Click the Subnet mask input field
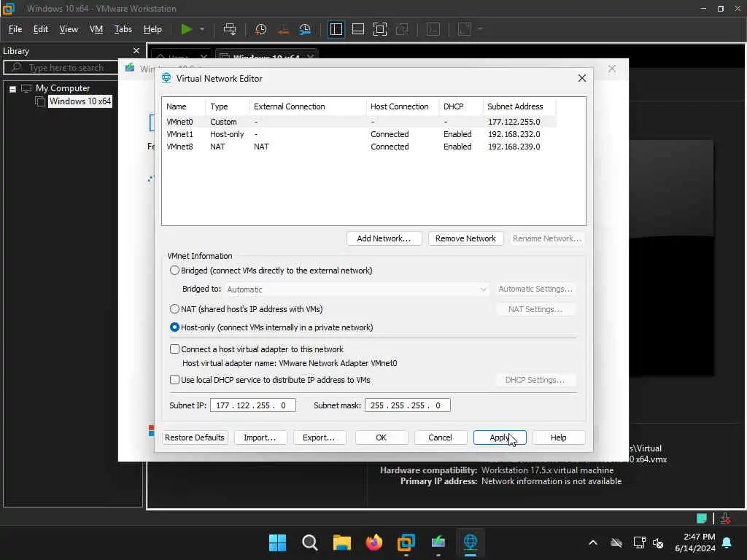The width and height of the screenshot is (747, 560). tap(407, 405)
